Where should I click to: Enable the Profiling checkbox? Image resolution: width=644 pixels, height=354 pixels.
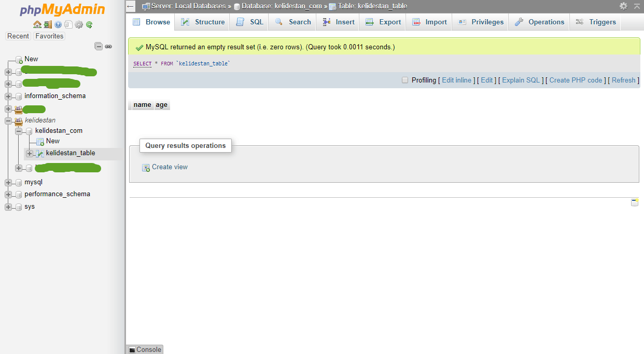[405, 80]
